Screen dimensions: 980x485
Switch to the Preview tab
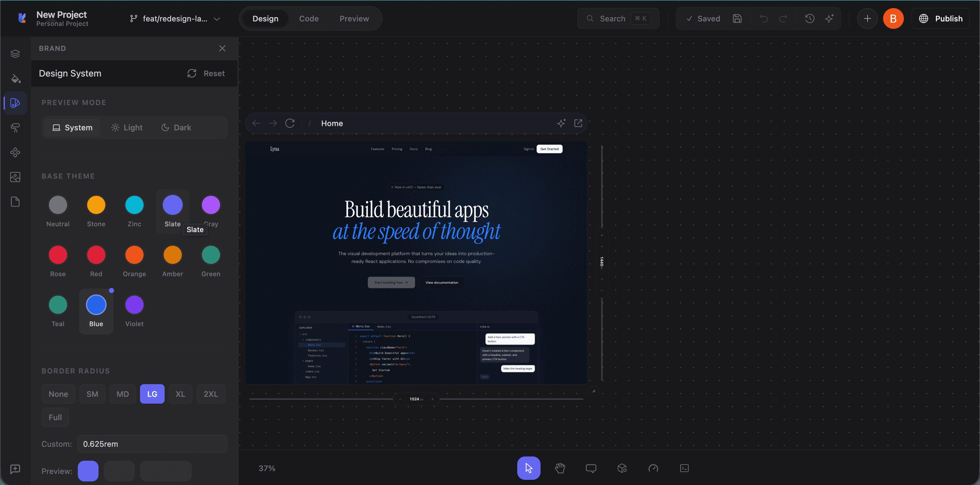(354, 19)
